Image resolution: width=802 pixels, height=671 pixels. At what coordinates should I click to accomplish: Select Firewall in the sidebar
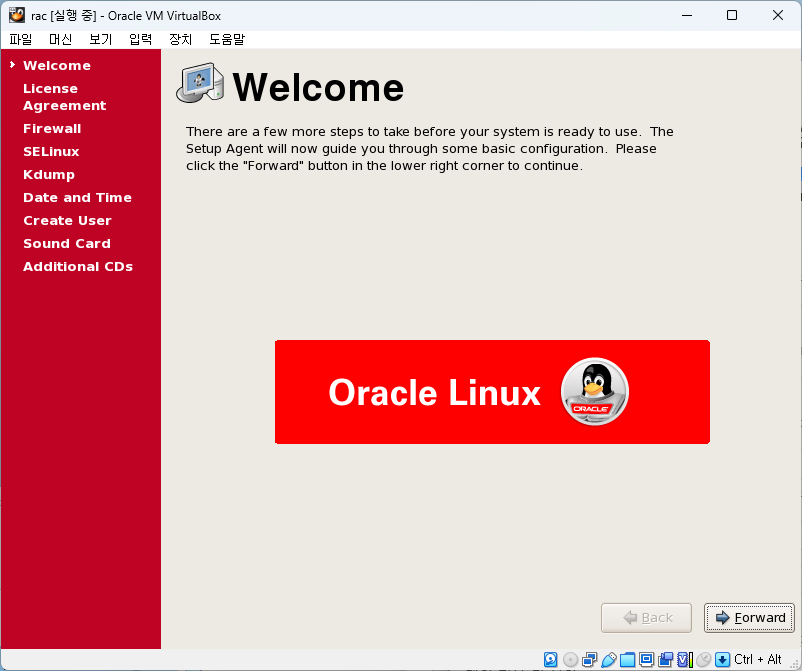(x=52, y=128)
